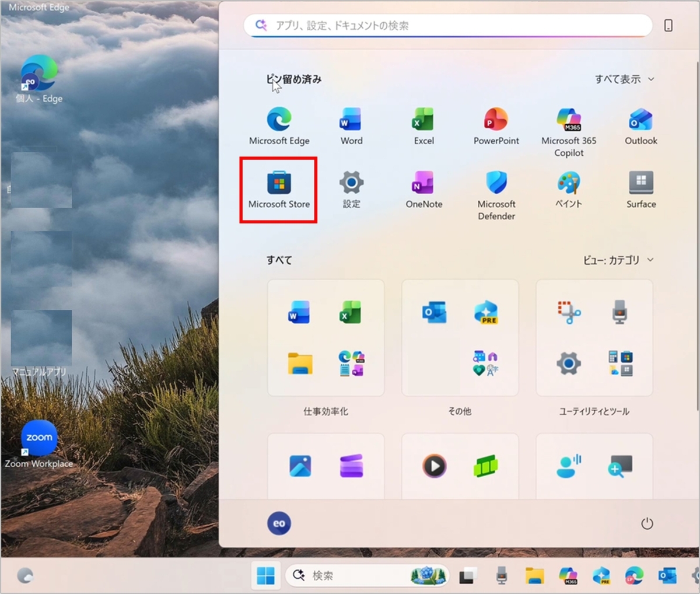Open the Surface app in pinned apps
The height and width of the screenshot is (594, 700).
point(641,190)
